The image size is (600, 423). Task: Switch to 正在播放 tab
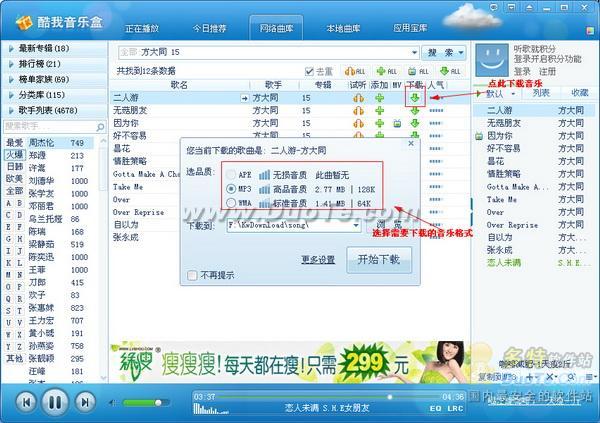coord(142,28)
